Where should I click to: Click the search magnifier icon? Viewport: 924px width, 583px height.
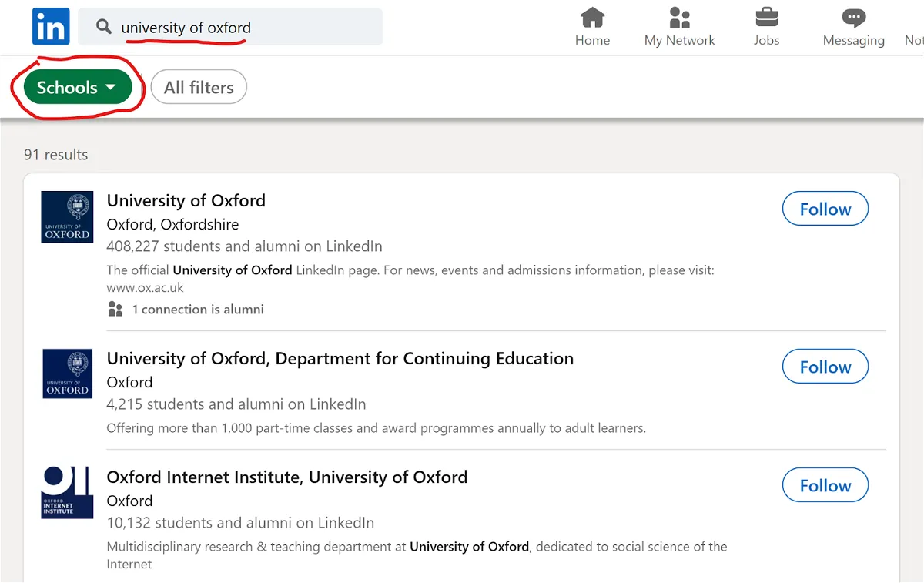click(x=104, y=27)
